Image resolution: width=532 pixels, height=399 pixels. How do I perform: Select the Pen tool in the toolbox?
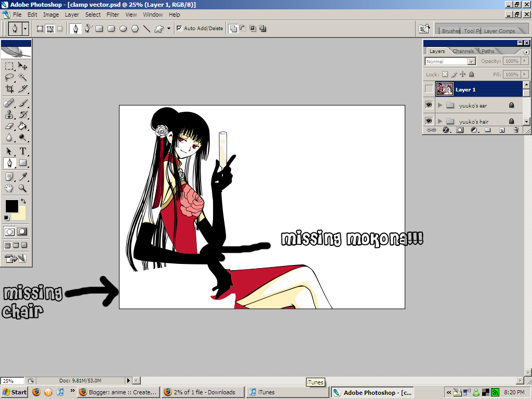click(9, 163)
